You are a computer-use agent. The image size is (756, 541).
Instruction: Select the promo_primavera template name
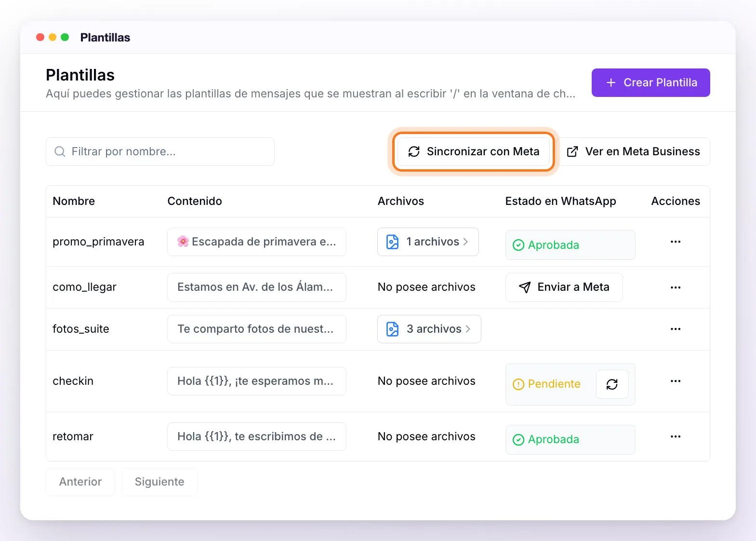click(98, 242)
